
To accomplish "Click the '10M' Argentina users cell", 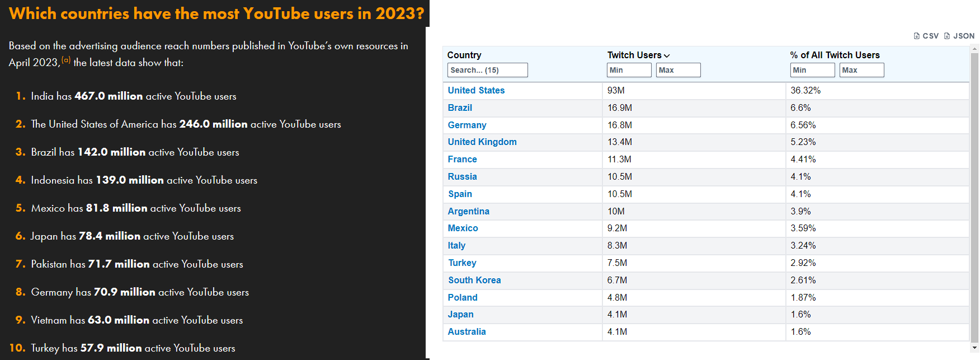I will (694, 212).
